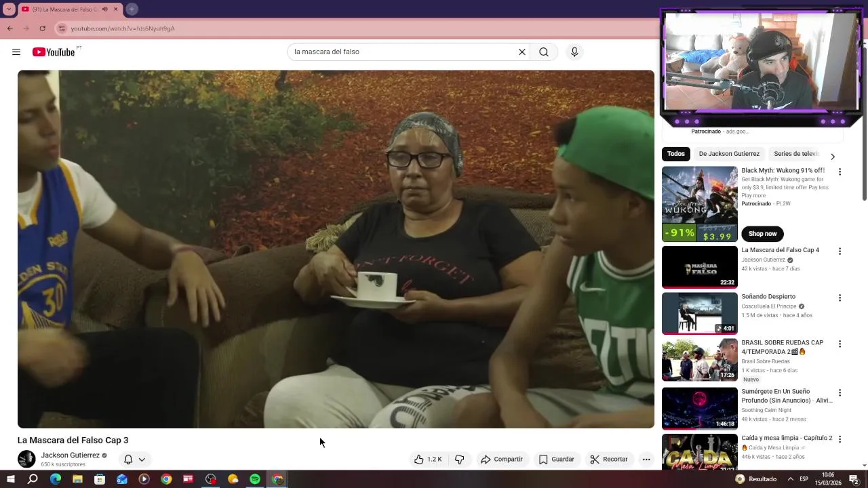Click the address bar URL
The image size is (868, 488).
[x=123, y=28]
